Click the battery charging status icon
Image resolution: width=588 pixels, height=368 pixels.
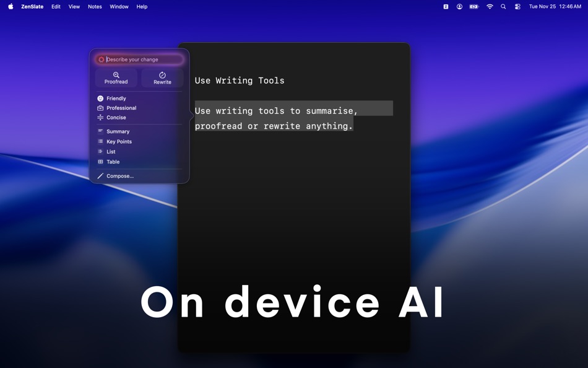[473, 7]
